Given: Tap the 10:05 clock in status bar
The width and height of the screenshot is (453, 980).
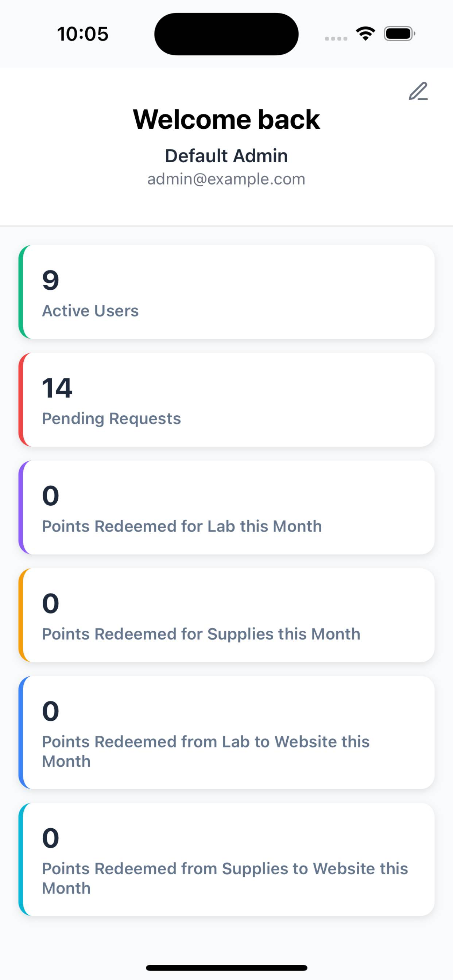Looking at the screenshot, I should [x=82, y=34].
